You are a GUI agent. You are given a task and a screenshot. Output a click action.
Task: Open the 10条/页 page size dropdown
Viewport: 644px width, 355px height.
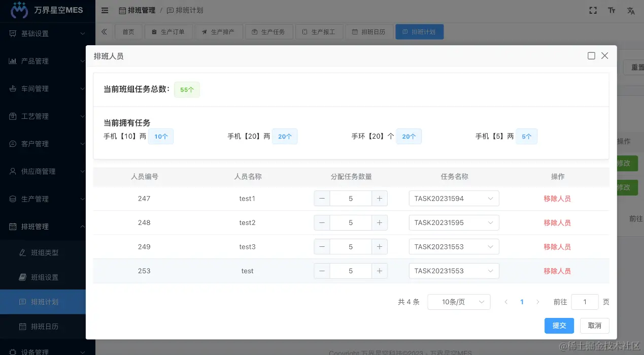[x=458, y=302]
